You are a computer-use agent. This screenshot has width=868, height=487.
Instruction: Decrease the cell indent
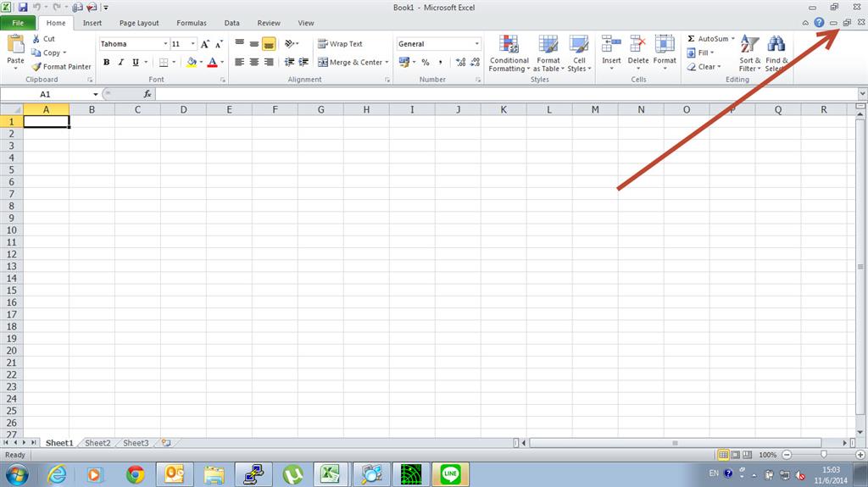(x=289, y=62)
